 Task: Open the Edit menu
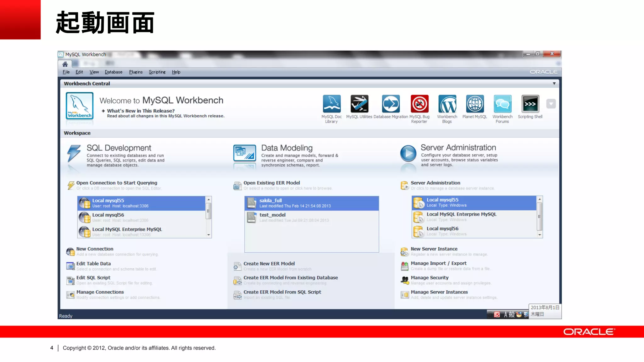tap(79, 72)
